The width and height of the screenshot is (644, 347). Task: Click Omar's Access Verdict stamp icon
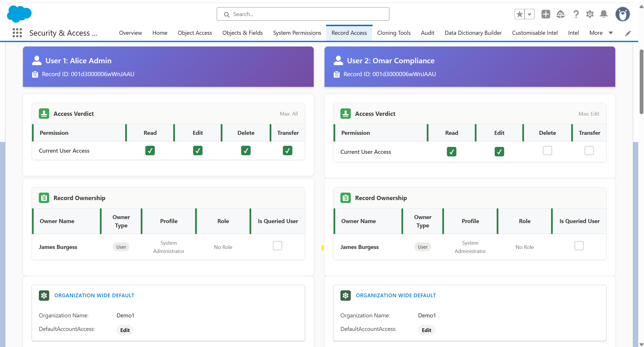[346, 114]
